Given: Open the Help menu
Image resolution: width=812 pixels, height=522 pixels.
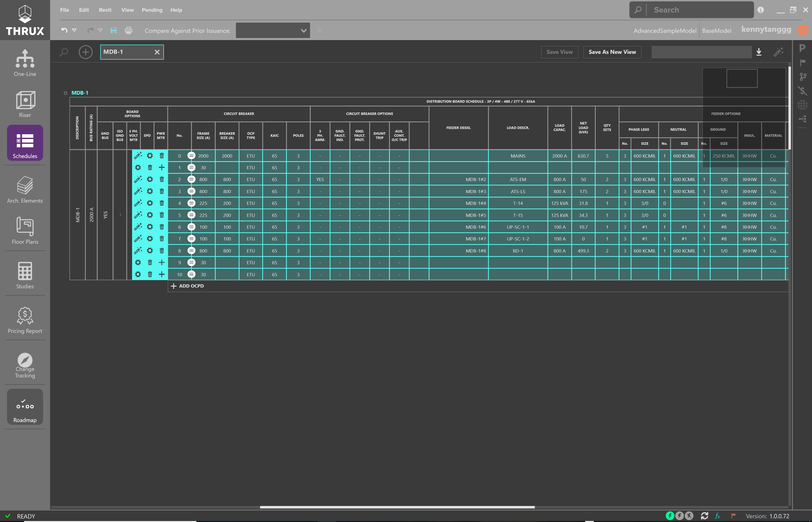Looking at the screenshot, I should 176,10.
